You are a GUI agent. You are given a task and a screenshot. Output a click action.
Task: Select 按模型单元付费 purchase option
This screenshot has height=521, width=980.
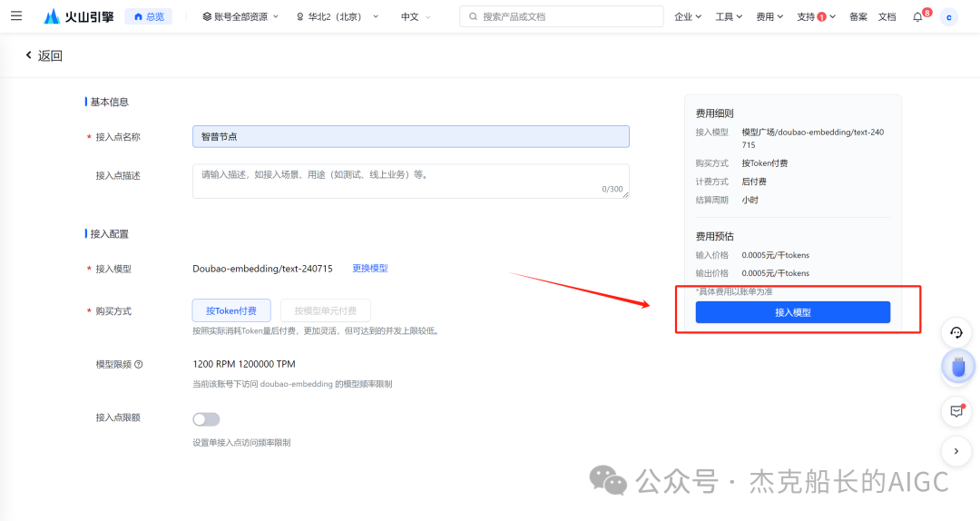pyautogui.click(x=325, y=310)
